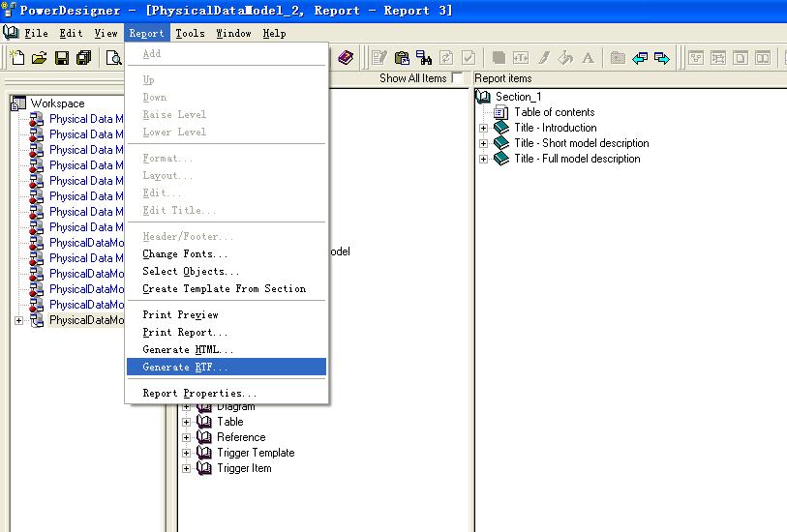Viewport: 787px width, 532px height.
Task: Select the Trigger Item tree label
Action: point(244,468)
